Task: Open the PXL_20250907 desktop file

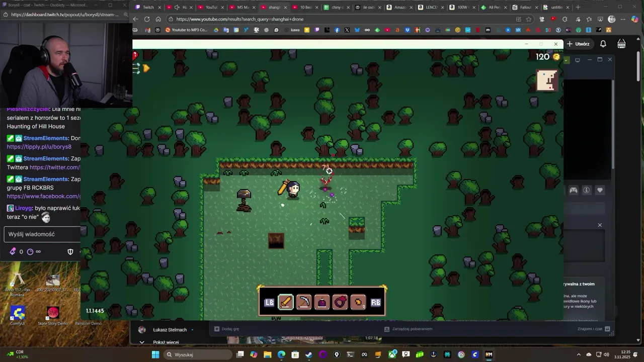Action: click(53, 283)
